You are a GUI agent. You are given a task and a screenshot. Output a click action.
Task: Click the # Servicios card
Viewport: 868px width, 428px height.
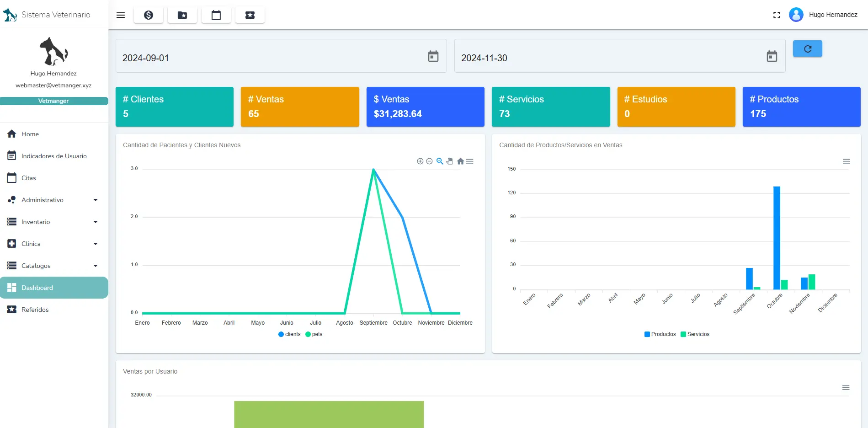tap(551, 107)
